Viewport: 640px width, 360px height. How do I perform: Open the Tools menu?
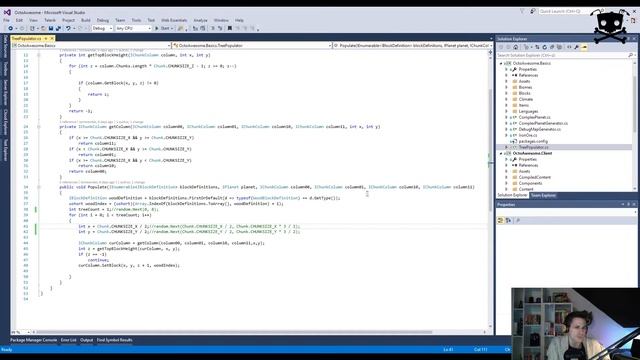136,20
